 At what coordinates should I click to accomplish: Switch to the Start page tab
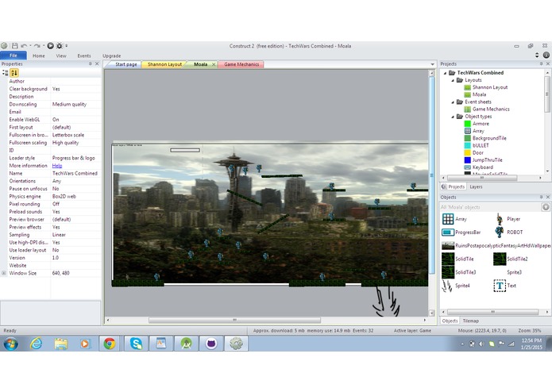tap(125, 64)
